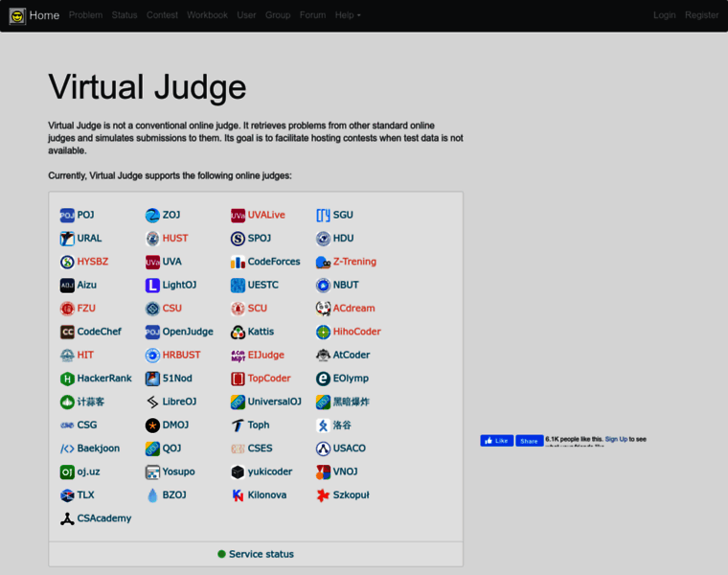This screenshot has width=728, height=575.
Task: Open the UniversalOJ link
Action: [274, 402]
